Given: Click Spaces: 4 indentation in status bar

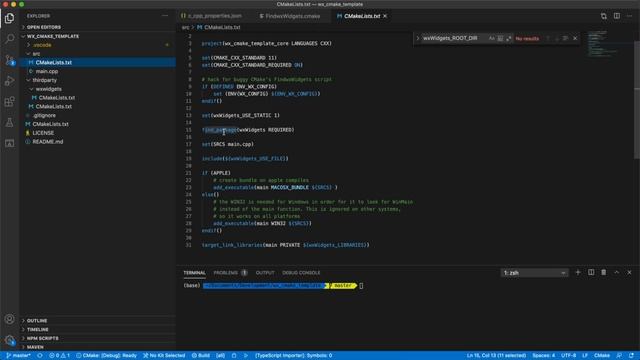Looking at the screenshot, I should point(544,356).
